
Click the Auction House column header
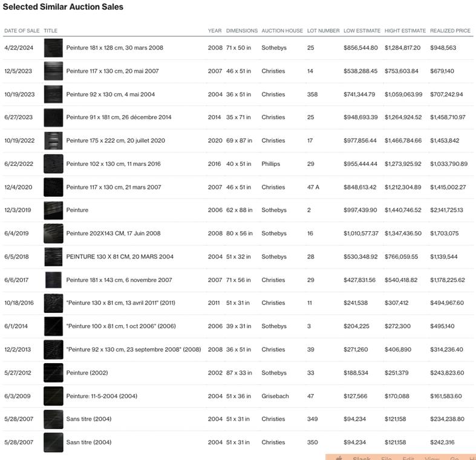282,31
